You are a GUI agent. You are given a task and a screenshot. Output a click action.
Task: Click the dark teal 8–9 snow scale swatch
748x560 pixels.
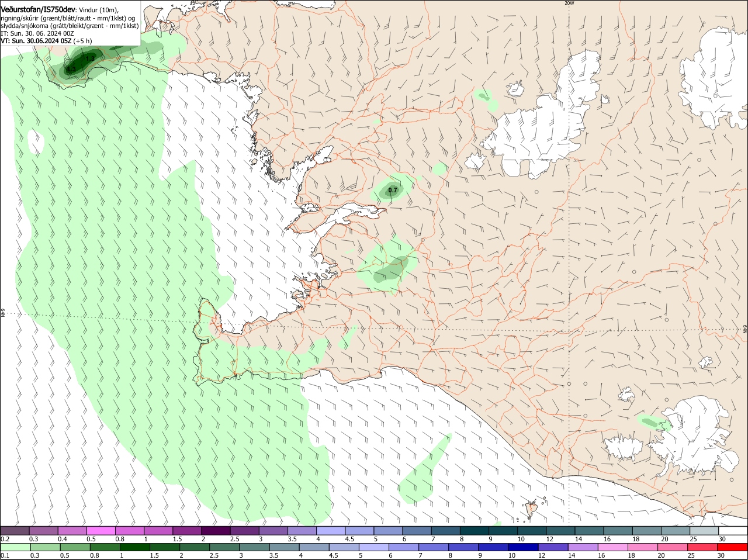click(x=475, y=531)
